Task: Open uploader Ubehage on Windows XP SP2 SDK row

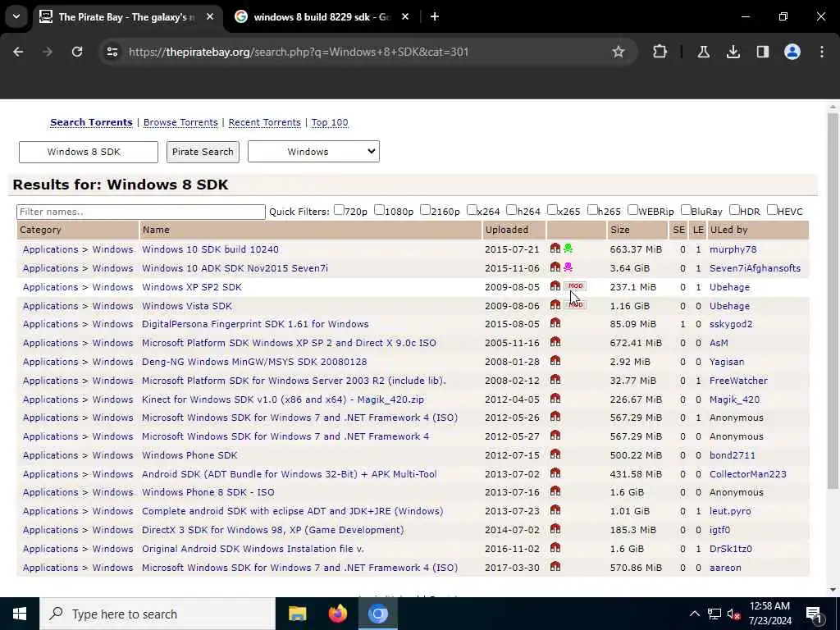Action: click(x=729, y=287)
